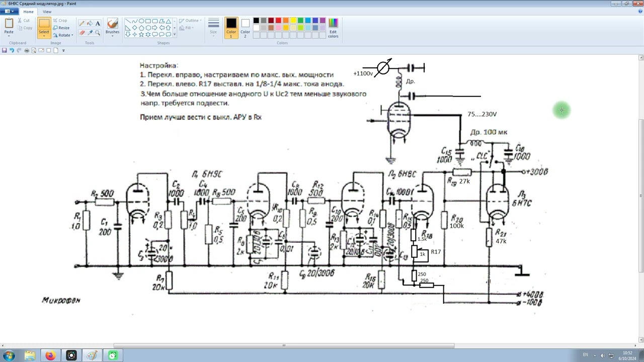Choose the purple color swatch
Screen dimensions: 644x362
pos(323,21)
